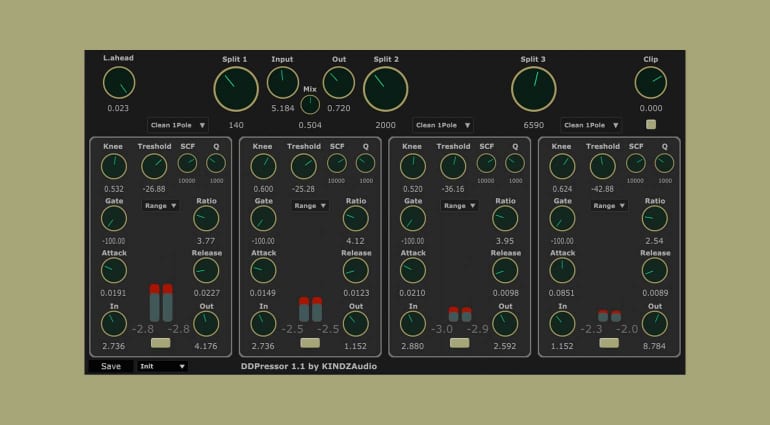Click band 2 Q knob

tap(365, 163)
